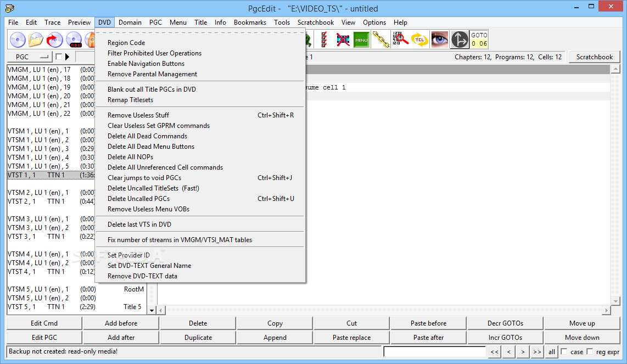This screenshot has width=627, height=364.
Task: Click the PGC list scroll down arrow
Action: 152,310
